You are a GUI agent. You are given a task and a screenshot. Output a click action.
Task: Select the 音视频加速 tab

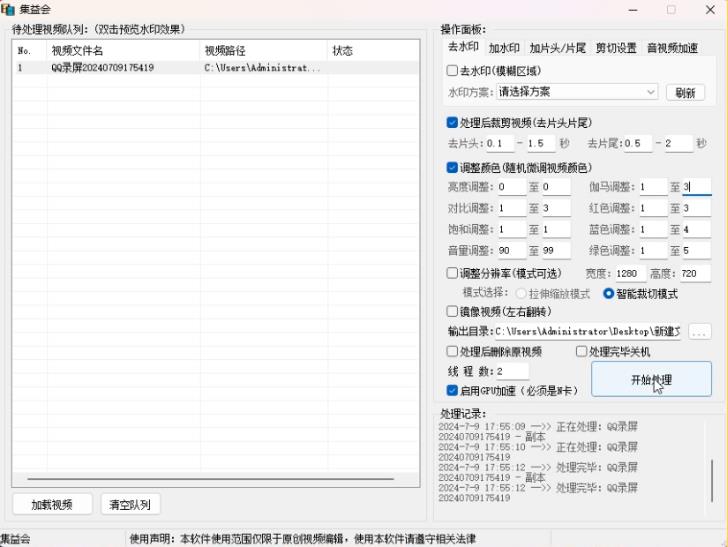point(672,47)
